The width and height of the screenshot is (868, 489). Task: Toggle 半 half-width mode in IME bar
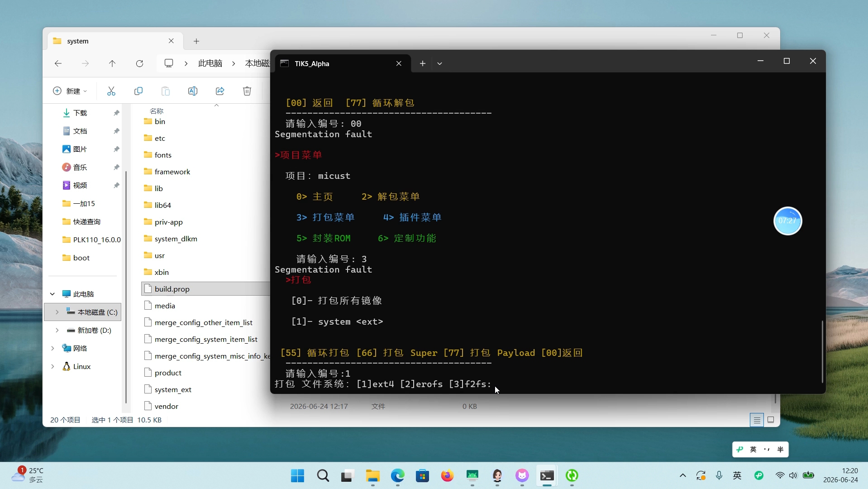(780, 450)
